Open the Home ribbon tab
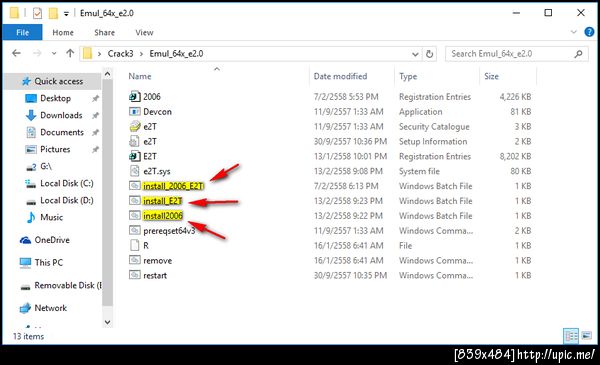 tap(63, 33)
